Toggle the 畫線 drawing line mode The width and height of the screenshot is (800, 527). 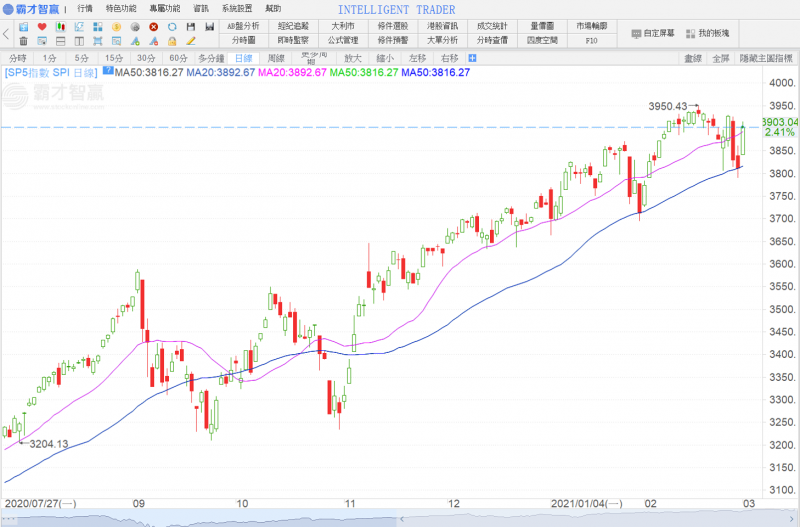pyautogui.click(x=692, y=59)
